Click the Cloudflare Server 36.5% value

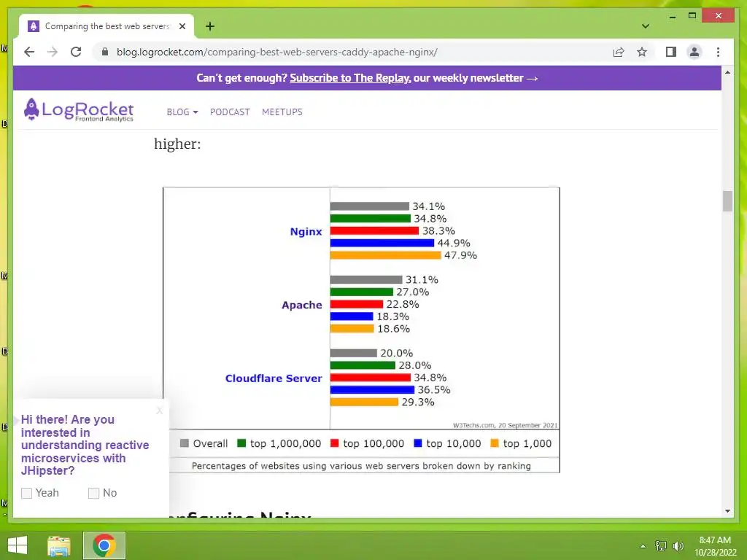pos(434,389)
